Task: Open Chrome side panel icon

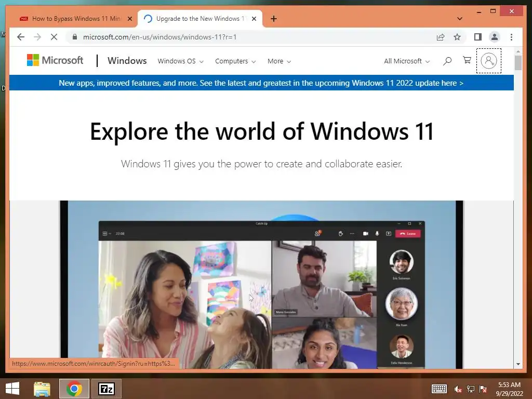Action: pyautogui.click(x=478, y=37)
